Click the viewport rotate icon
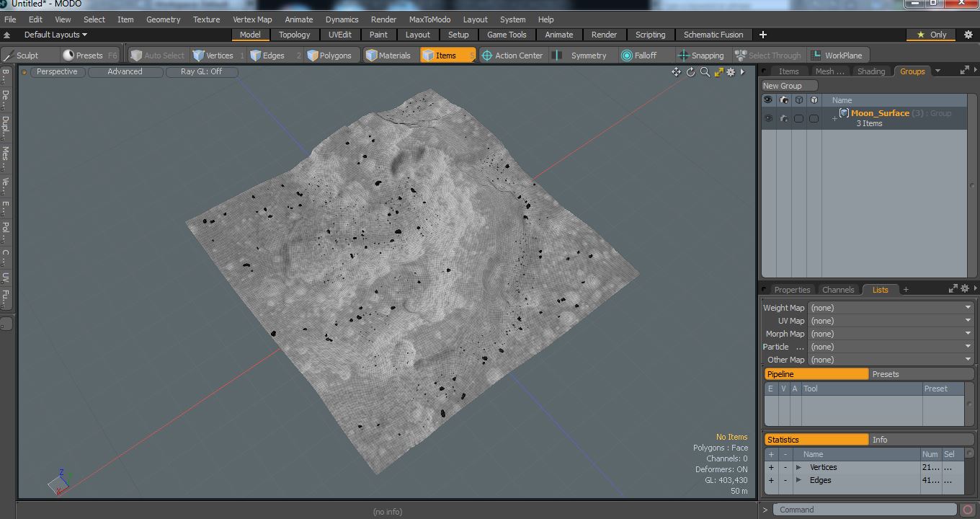Image resolution: width=980 pixels, height=519 pixels. (690, 72)
